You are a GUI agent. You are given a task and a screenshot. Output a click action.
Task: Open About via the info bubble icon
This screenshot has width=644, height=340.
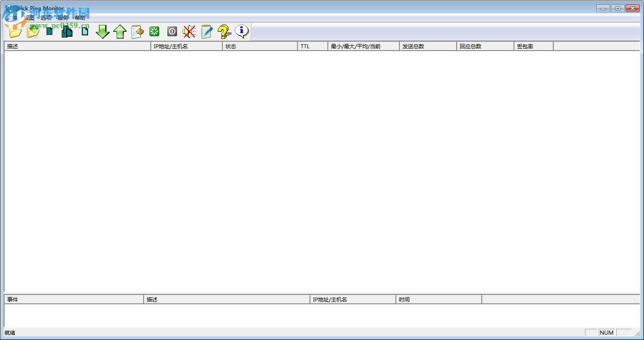click(241, 31)
